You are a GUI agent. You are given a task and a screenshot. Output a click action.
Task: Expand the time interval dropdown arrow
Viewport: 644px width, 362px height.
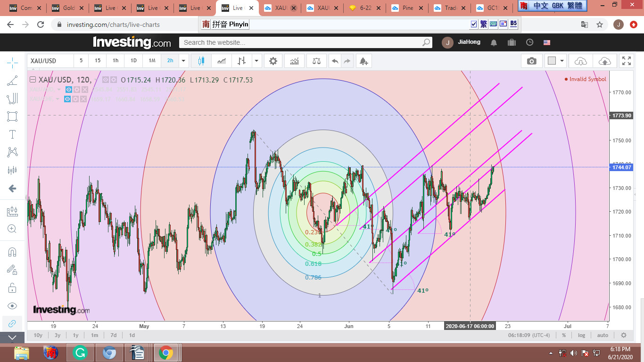coord(184,61)
